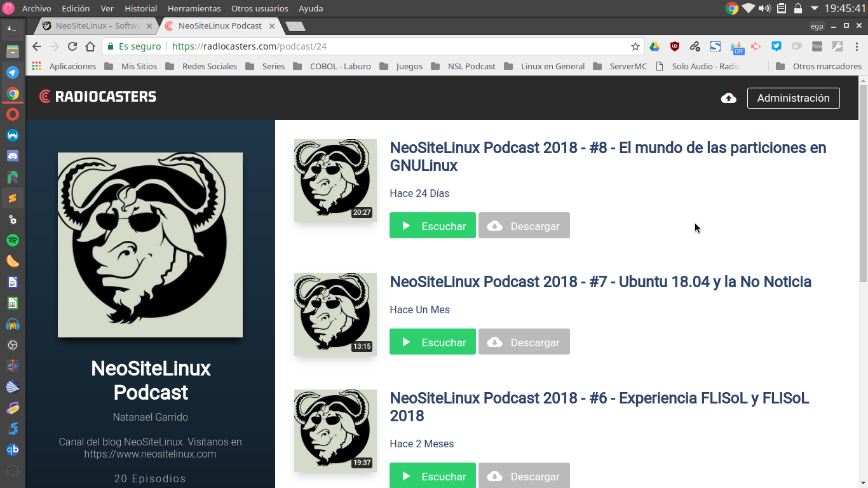Play episode #8 with the Escuchar button
Screen dimensions: 868x488
[x=433, y=226]
